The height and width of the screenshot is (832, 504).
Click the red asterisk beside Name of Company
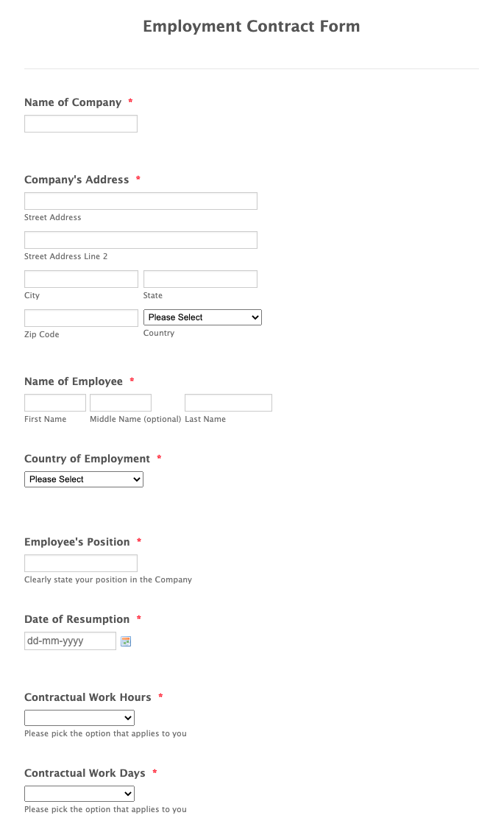(x=130, y=102)
